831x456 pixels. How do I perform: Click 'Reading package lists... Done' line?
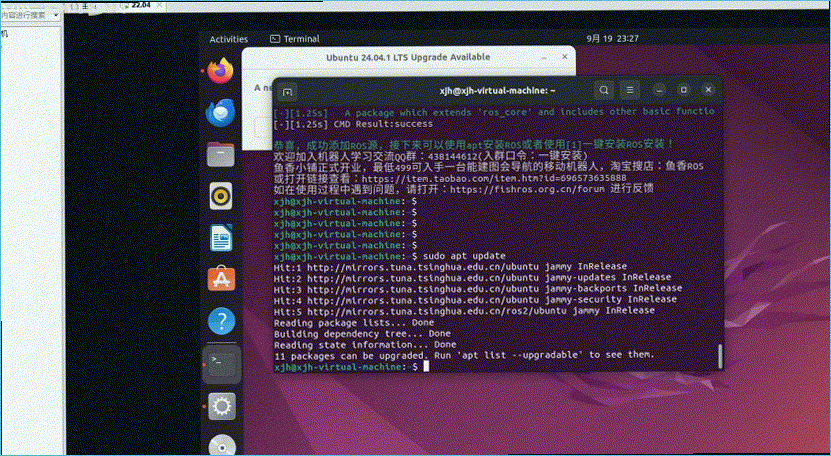pos(354,322)
